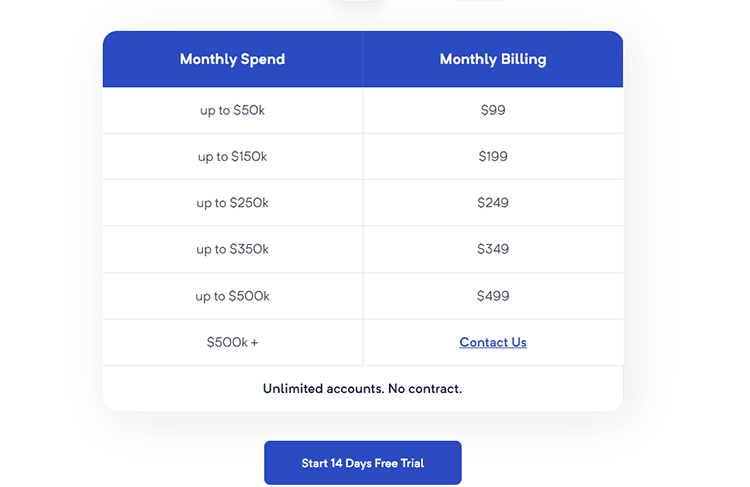Click the clipped white element above the table
The height and width of the screenshot is (487, 750).
coord(356,1)
